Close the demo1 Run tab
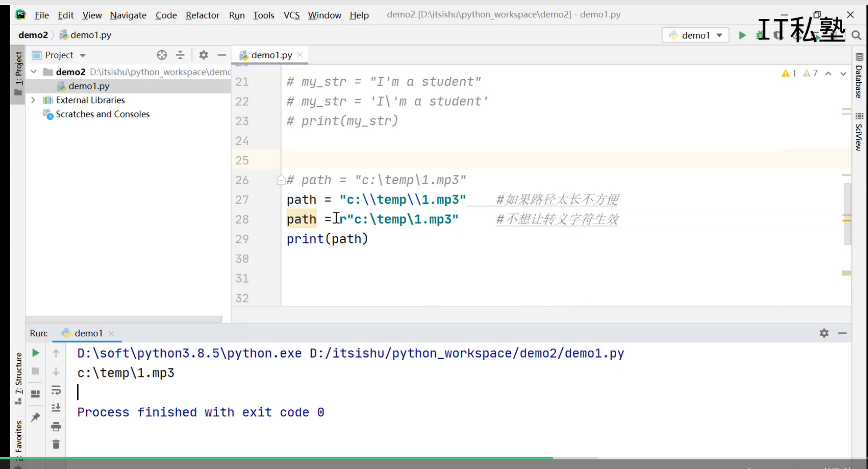 click(x=111, y=334)
